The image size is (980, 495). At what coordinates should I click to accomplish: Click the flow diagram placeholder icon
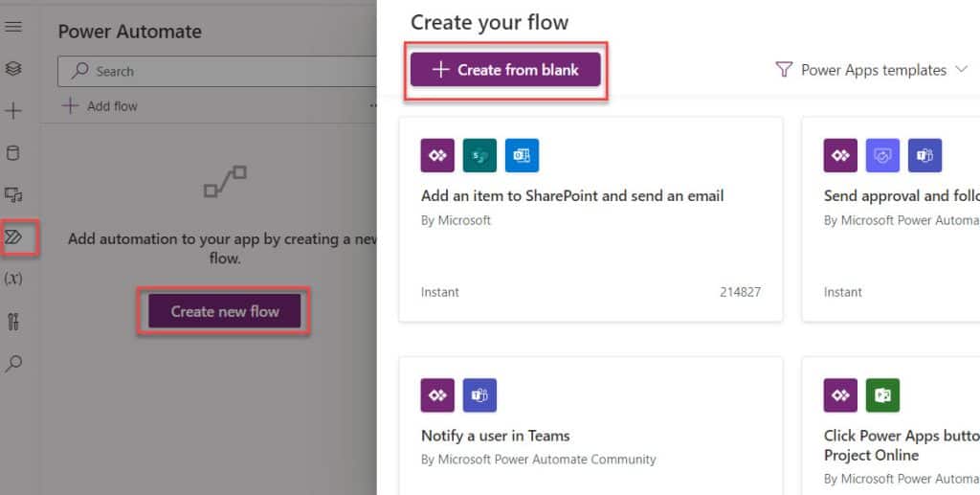click(x=225, y=181)
